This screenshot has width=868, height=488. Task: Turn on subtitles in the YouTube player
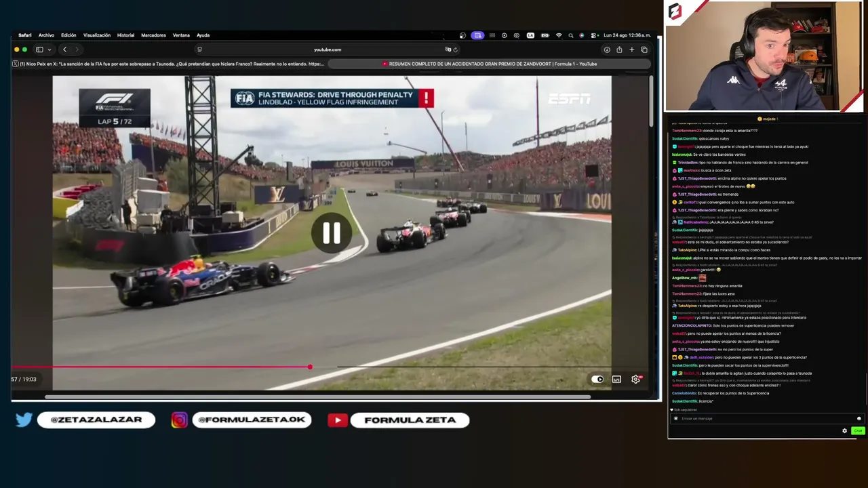click(x=616, y=380)
